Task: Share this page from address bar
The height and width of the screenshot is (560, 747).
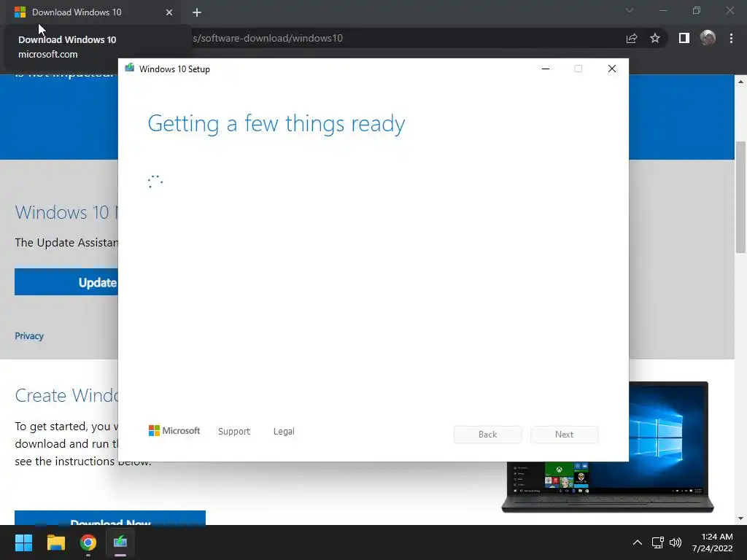Action: tap(632, 38)
